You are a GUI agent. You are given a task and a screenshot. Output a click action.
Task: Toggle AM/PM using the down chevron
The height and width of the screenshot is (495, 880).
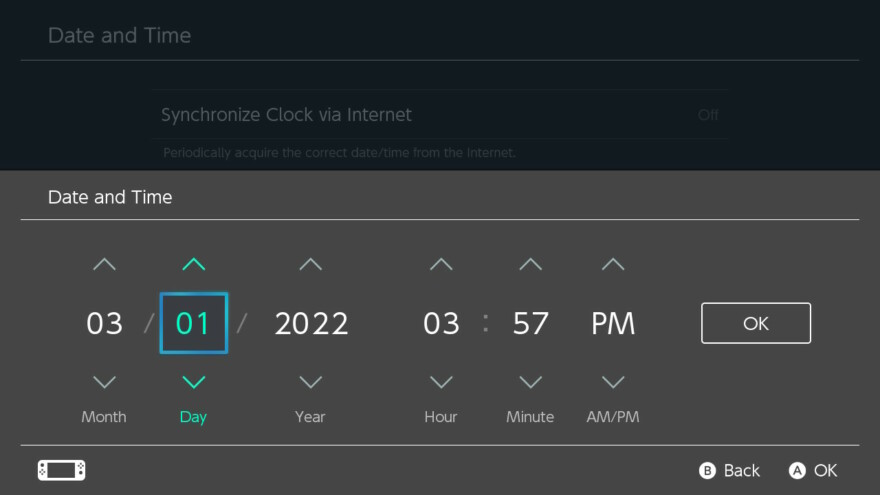click(613, 382)
